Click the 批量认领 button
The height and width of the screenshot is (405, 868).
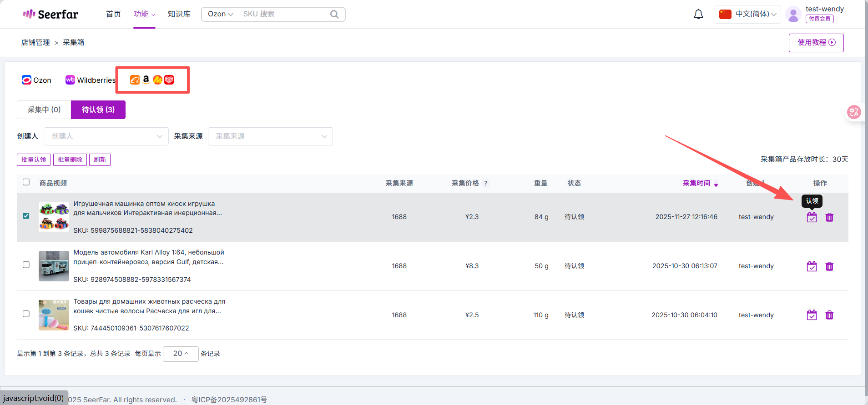click(x=34, y=160)
